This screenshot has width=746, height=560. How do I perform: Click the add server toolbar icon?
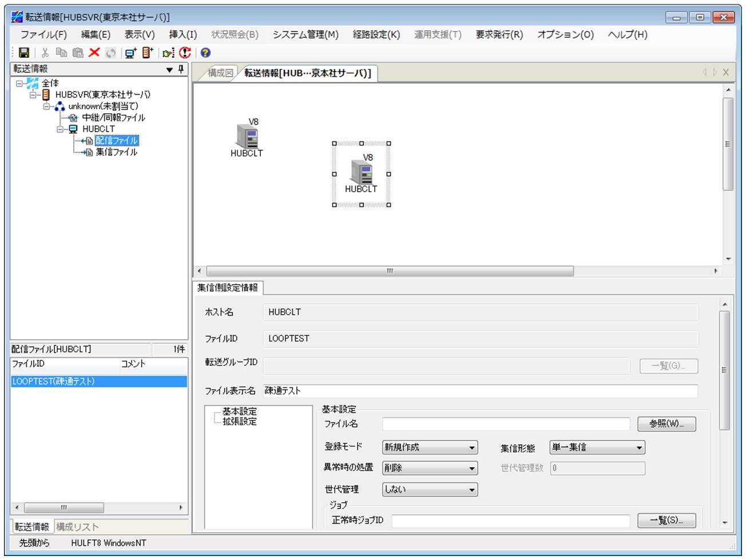(148, 53)
